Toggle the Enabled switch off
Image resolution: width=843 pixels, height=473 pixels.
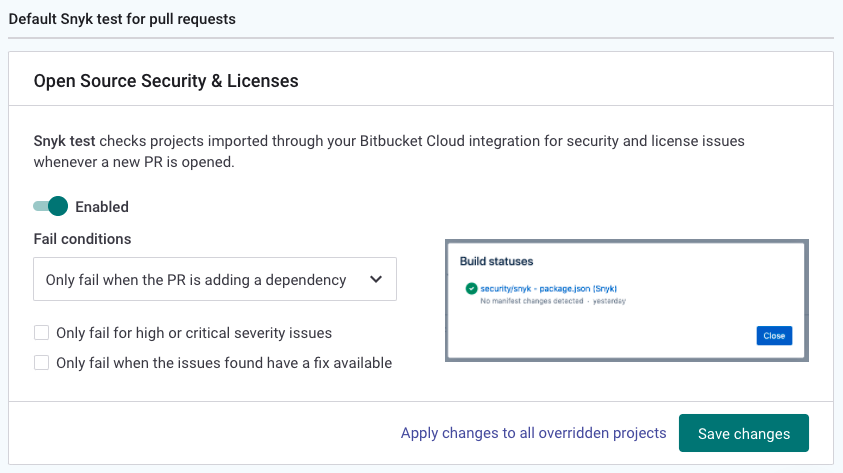tap(51, 206)
